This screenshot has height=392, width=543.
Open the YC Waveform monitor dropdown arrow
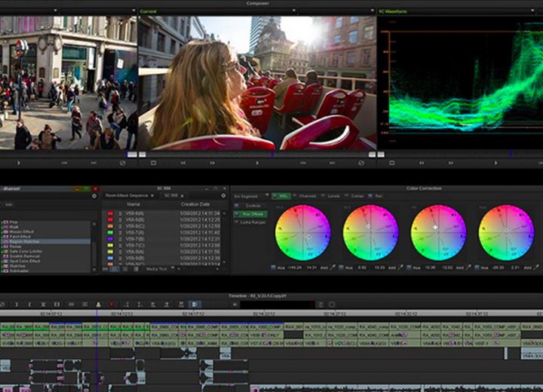(x=532, y=11)
